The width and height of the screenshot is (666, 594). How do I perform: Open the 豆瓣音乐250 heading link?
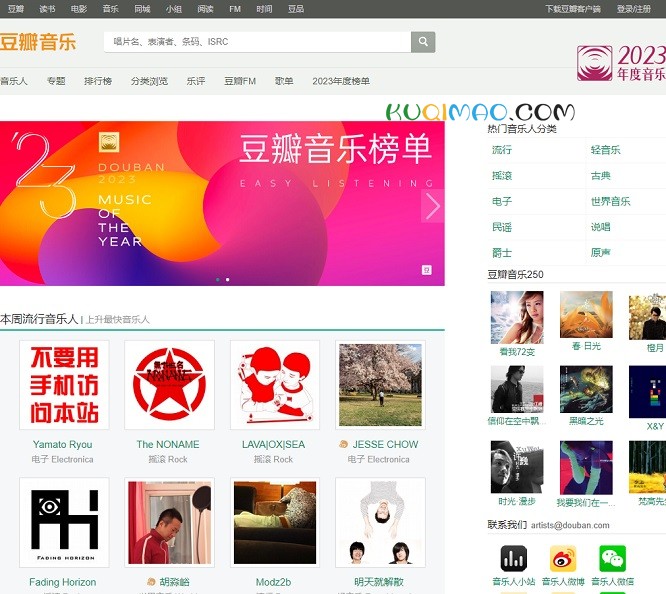pyautogui.click(x=515, y=274)
